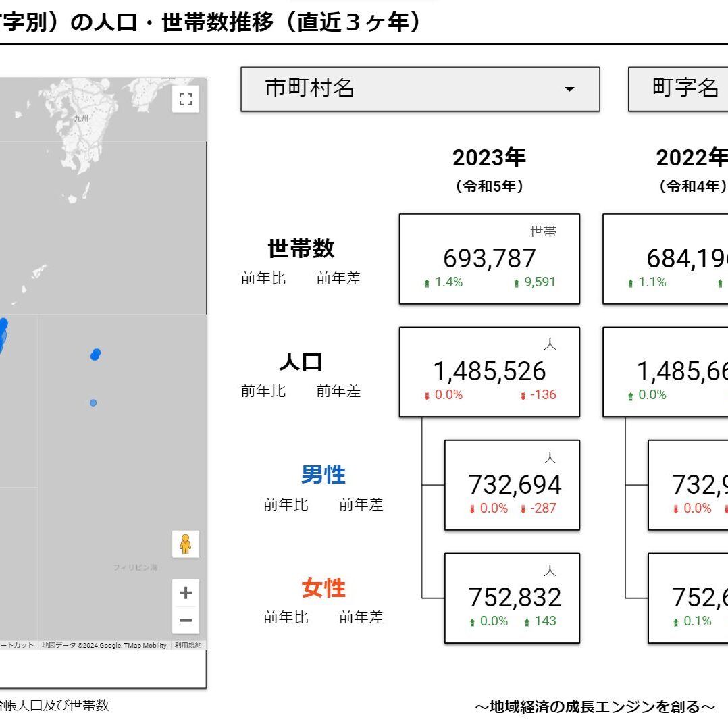728x728 pixels.
Task: Open the 町字名 dropdown filter
Action: pos(679,88)
